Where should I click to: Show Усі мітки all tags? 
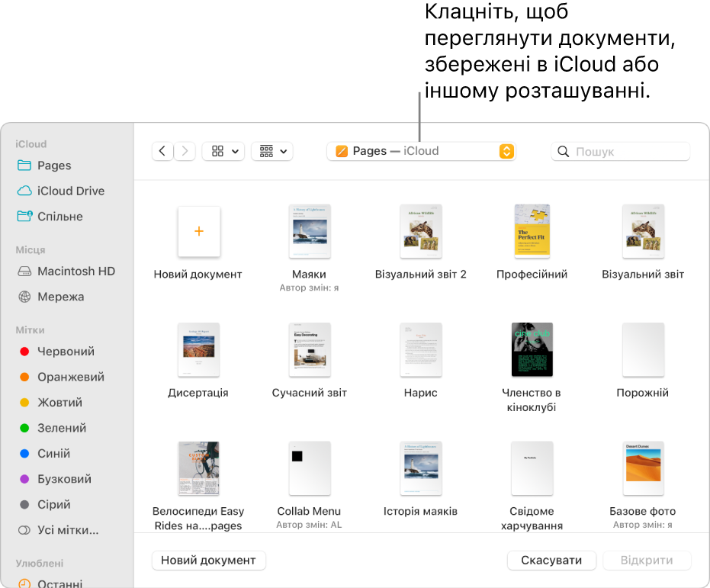click(59, 530)
